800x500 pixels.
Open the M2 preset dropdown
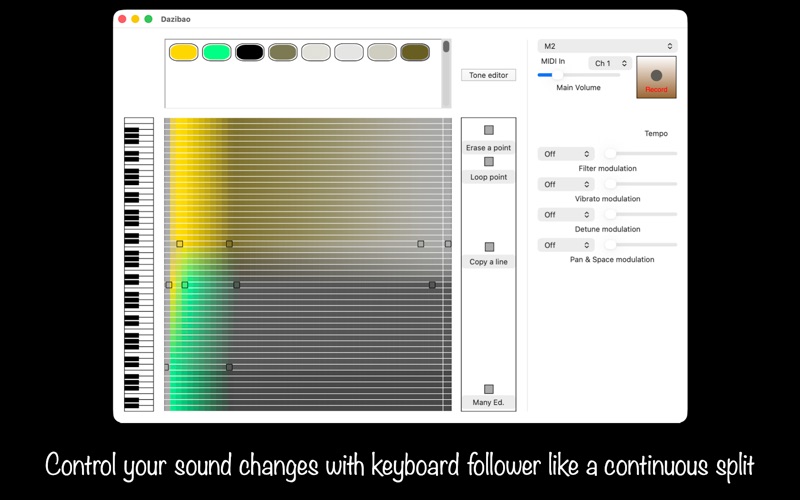tap(607, 46)
